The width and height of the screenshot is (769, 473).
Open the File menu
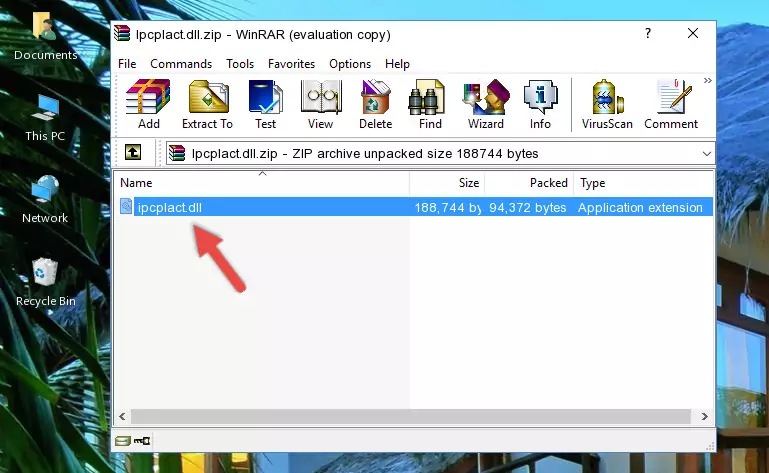tap(127, 64)
